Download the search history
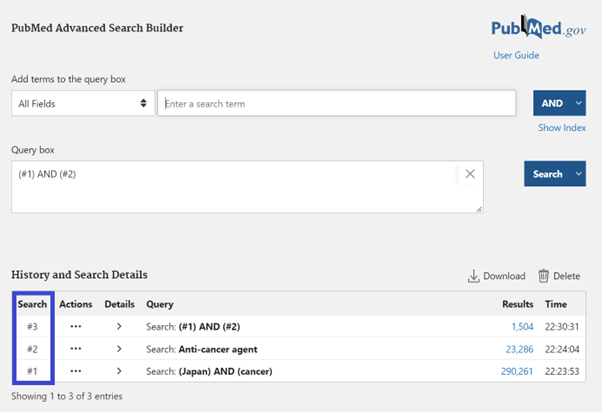Image resolution: width=602 pixels, height=412 pixels. click(497, 276)
